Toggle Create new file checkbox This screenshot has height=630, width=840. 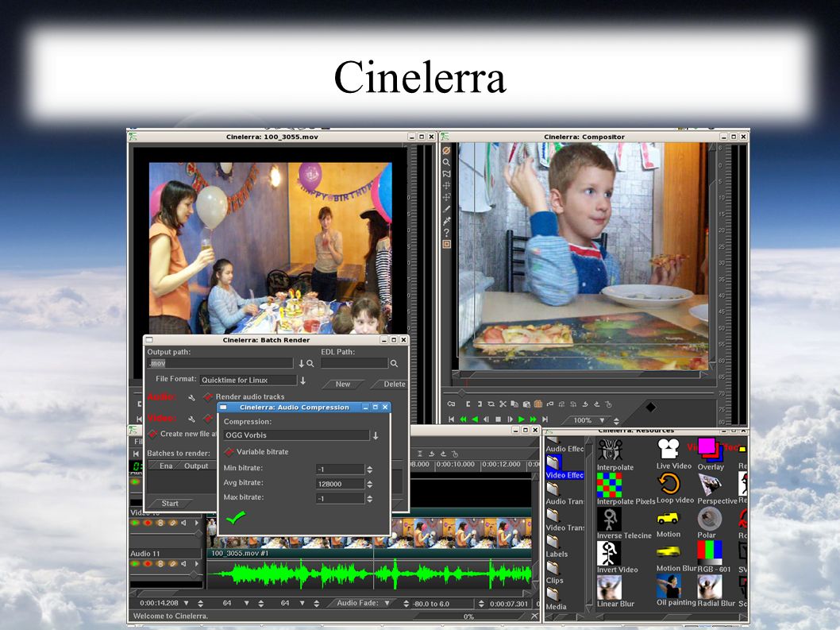point(152,433)
